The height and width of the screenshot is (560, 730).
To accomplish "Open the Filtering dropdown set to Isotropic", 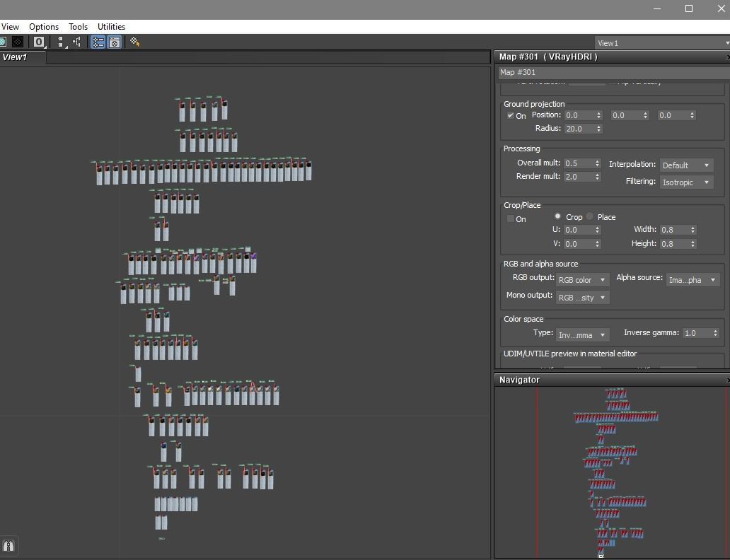I will 686,182.
